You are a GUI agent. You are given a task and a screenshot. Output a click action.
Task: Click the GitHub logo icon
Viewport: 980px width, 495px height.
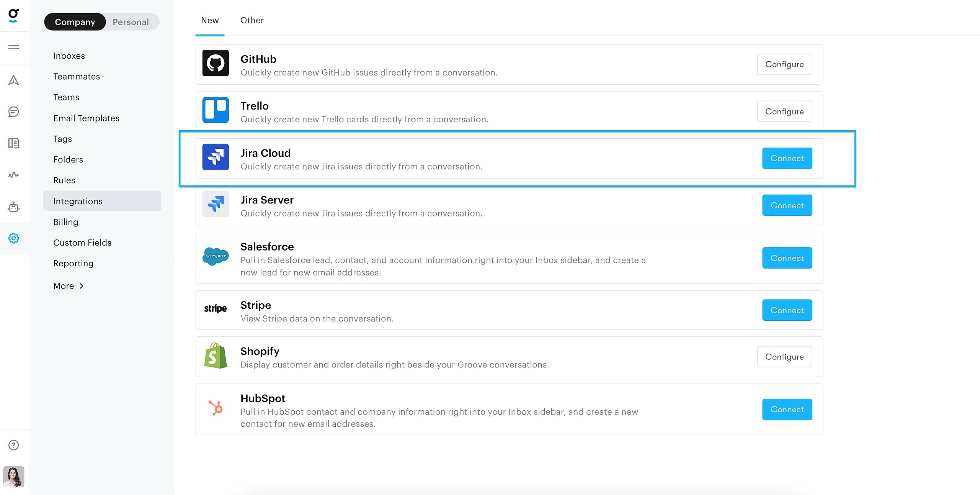216,63
